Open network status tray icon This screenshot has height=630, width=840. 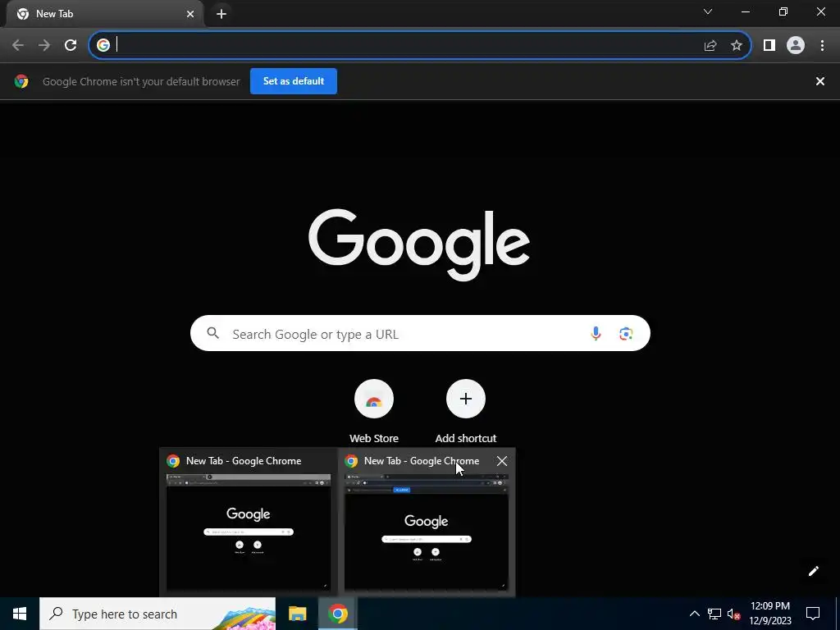pos(714,614)
